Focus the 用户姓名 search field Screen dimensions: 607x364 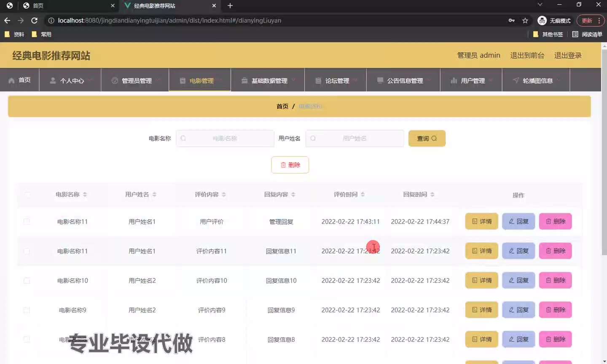tap(355, 138)
